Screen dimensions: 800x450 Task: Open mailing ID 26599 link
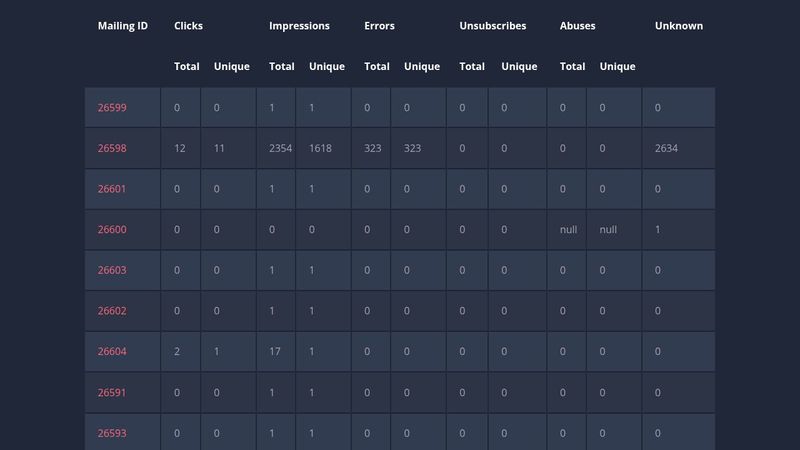pyautogui.click(x=112, y=107)
